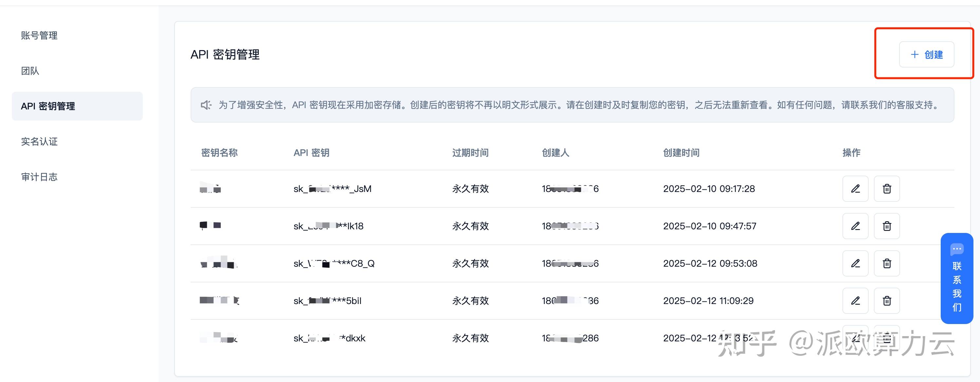Open 实名认证 page
The width and height of the screenshot is (980, 382).
click(x=39, y=142)
